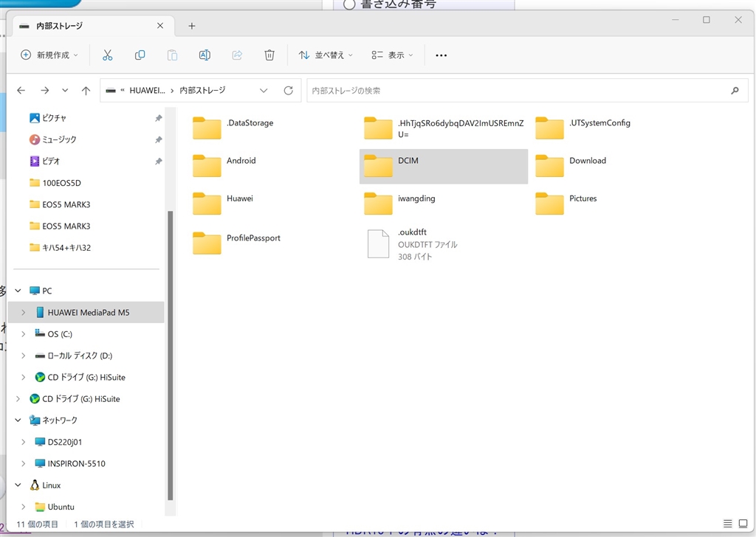Click the 内部ストレージの検索 search field
Image resolution: width=756 pixels, height=537 pixels.
click(x=527, y=90)
